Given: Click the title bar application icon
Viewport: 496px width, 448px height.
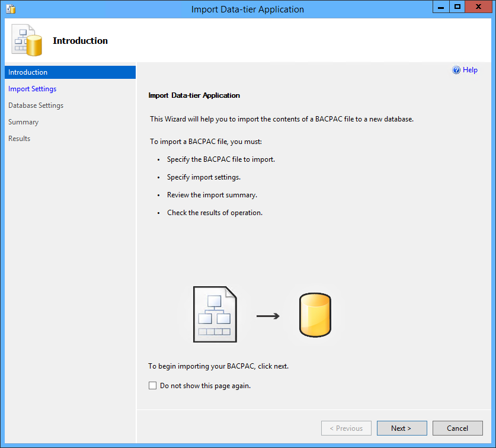Looking at the screenshot, I should coord(11,9).
